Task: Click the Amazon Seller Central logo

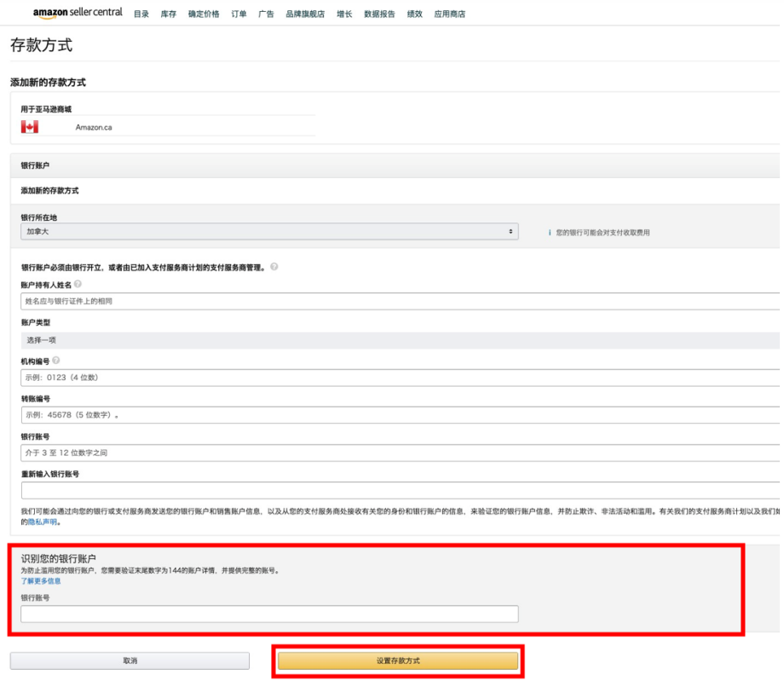Action: coord(77,13)
